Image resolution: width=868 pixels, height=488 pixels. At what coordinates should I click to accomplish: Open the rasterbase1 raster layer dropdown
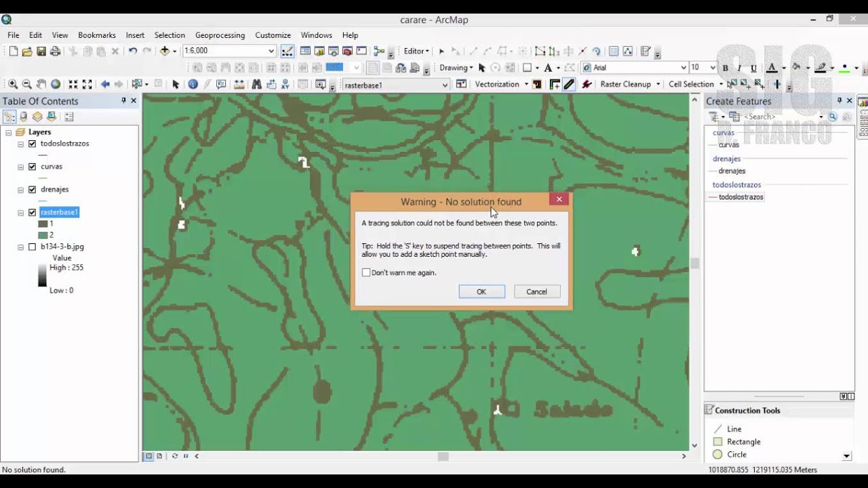445,85
